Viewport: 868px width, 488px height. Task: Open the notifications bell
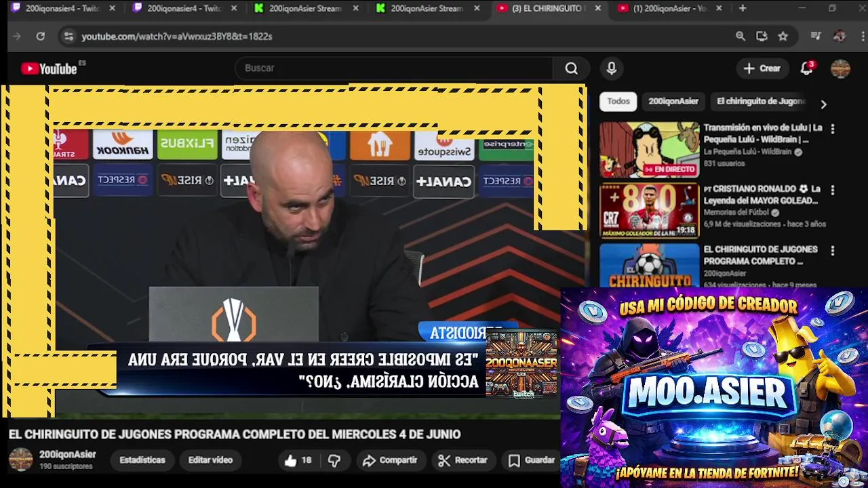(x=806, y=68)
